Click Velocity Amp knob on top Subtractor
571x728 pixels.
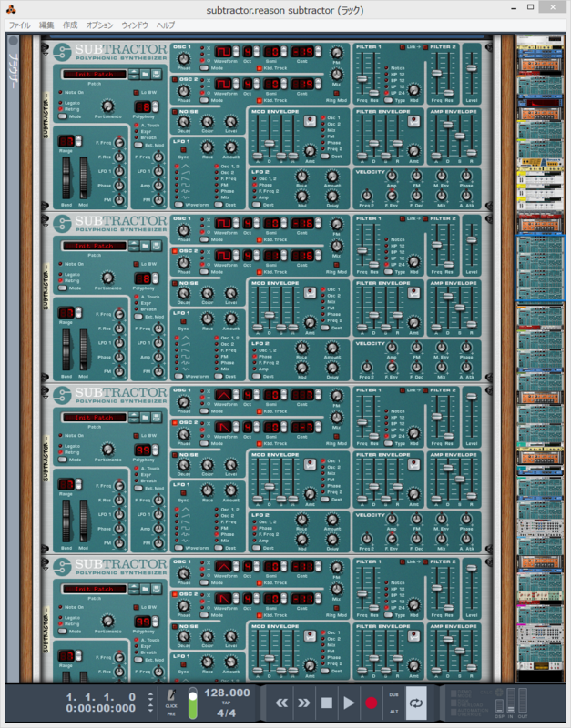pyautogui.click(x=392, y=176)
